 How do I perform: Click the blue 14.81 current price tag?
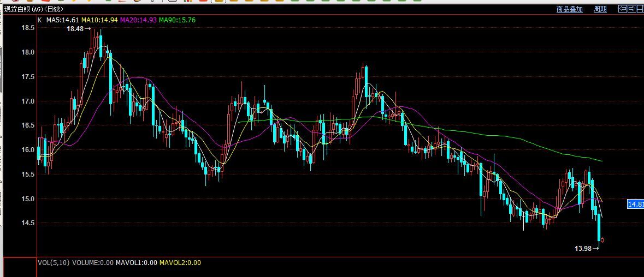635,204
